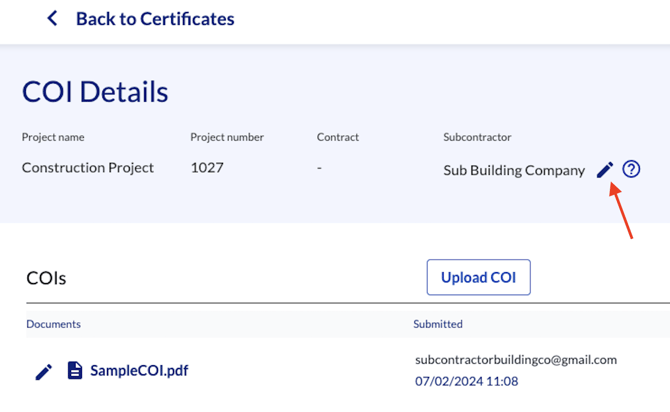The height and width of the screenshot is (412, 670).
Task: Edit the Sub Building Company subcontractor
Action: click(x=604, y=170)
